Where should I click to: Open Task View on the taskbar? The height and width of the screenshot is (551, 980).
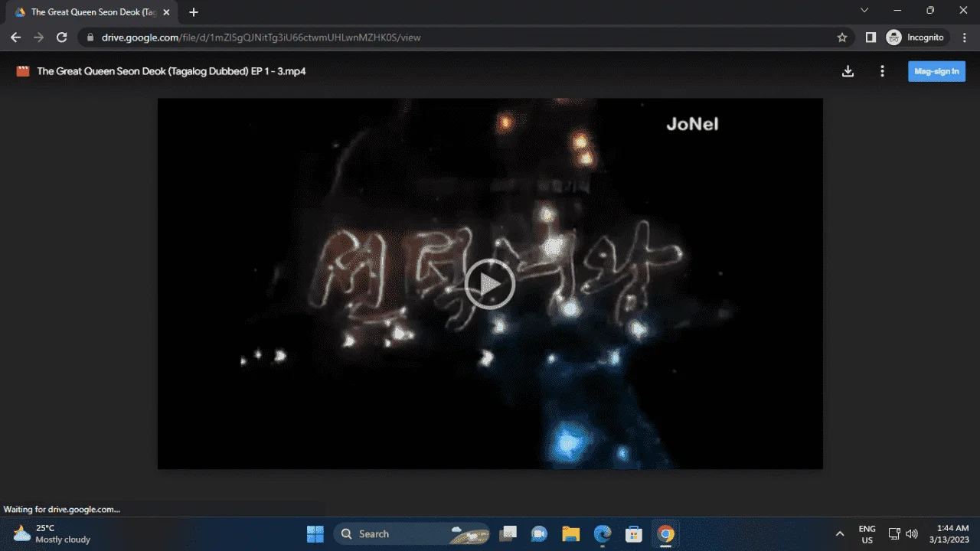[x=508, y=533]
